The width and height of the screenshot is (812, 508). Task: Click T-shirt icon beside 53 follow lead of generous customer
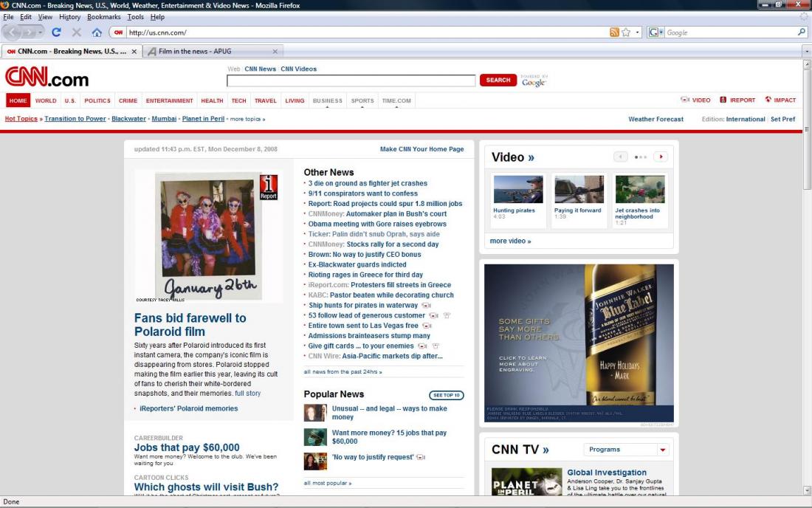(447, 315)
